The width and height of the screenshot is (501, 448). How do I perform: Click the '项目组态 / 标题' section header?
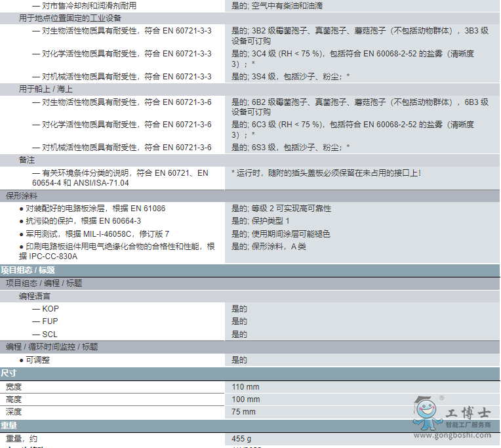[28, 270]
